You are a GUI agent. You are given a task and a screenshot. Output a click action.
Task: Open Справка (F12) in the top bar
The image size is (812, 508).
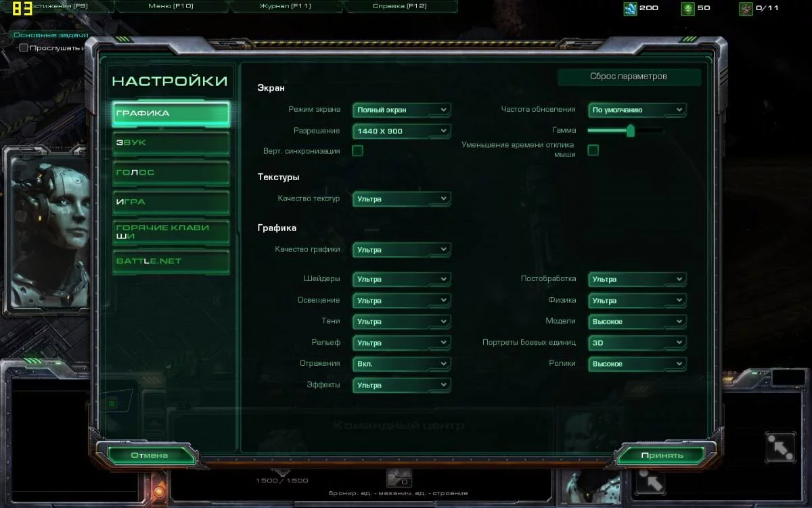[401, 6]
